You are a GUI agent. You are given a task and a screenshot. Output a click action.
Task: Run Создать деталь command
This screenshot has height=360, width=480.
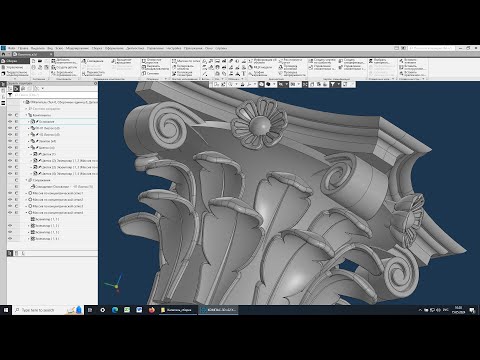[64, 67]
